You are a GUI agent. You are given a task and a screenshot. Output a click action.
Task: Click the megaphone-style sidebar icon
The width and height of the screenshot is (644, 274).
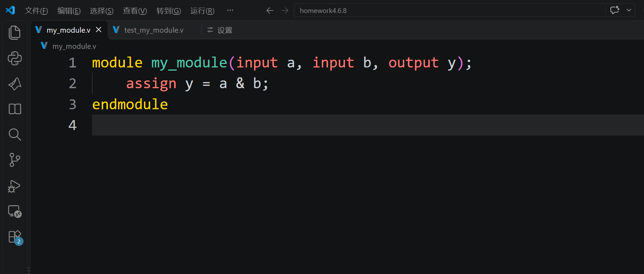coord(15,84)
